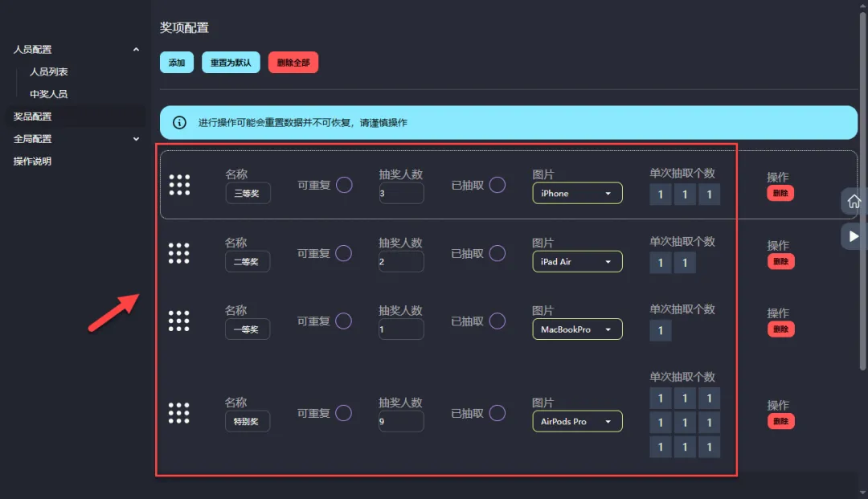Toggle 可重复 option for 三等奖
868x499 pixels.
tap(344, 185)
